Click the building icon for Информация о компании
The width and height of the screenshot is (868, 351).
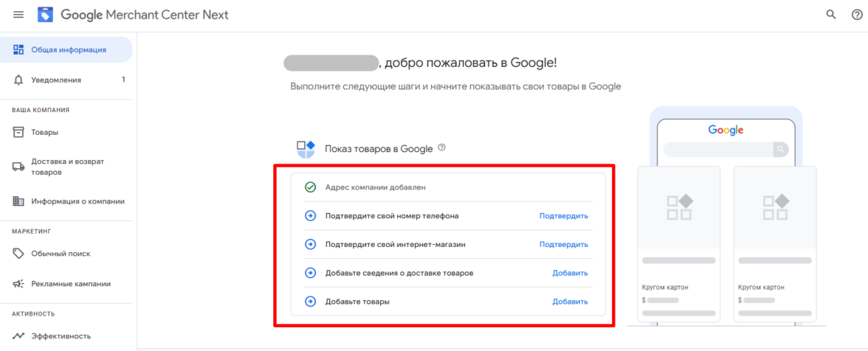click(x=18, y=201)
